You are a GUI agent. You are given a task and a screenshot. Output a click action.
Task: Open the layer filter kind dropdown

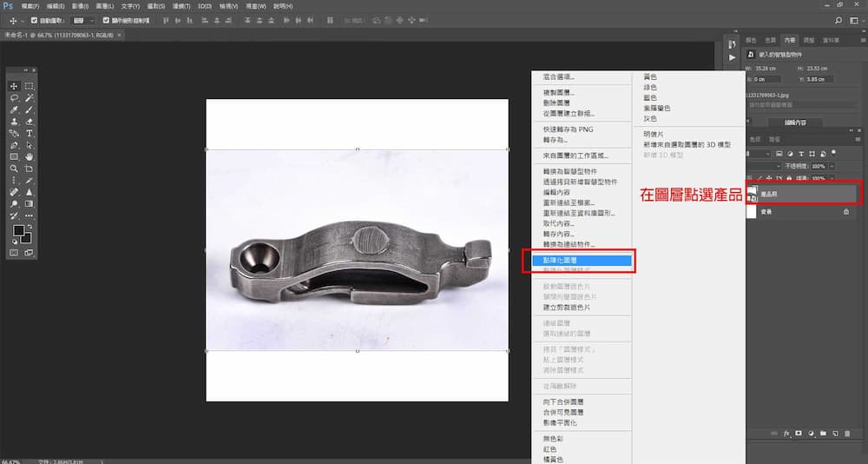click(x=759, y=154)
